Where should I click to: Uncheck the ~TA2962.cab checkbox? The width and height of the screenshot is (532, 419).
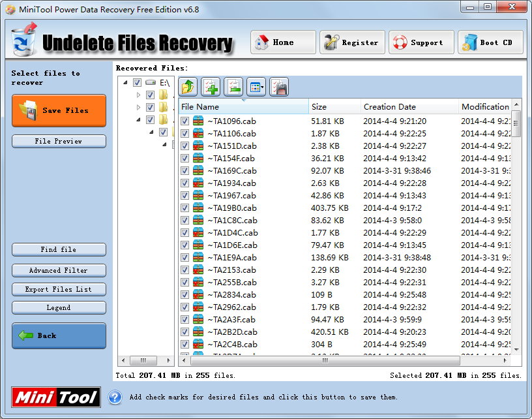pos(185,307)
